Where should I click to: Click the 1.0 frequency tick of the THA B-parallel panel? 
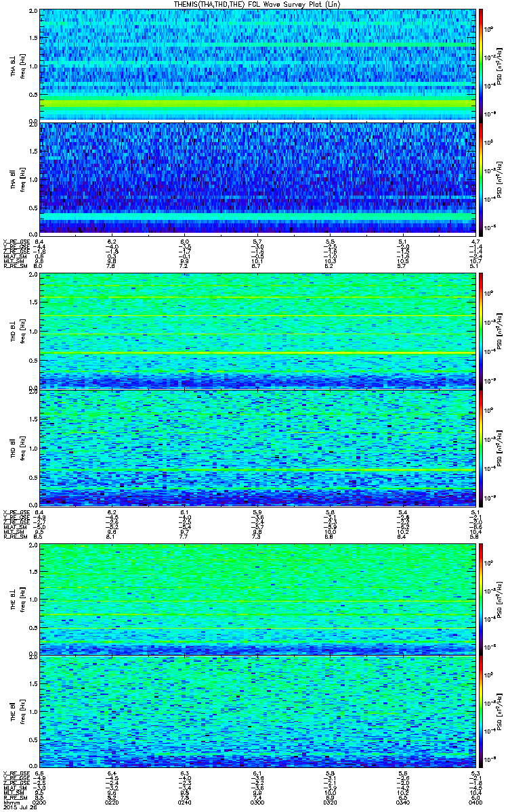click(34, 179)
